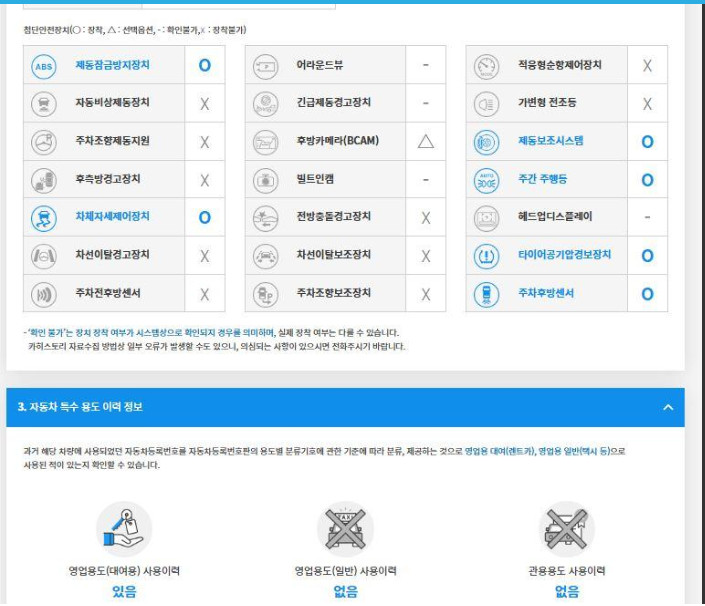Click the O status for 타이어공기압경보장치

pos(647,256)
